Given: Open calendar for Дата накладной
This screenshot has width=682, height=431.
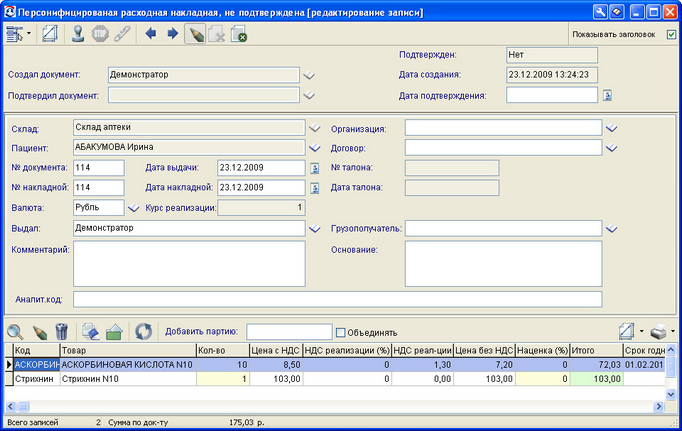Looking at the screenshot, I should coord(315,188).
